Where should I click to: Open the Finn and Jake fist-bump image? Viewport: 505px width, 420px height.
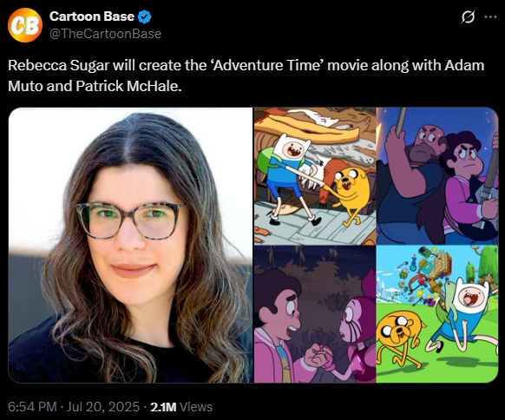click(315, 176)
